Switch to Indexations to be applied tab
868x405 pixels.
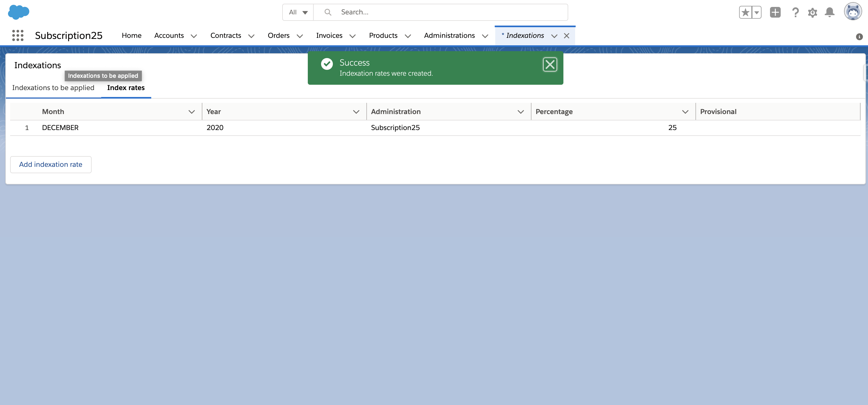point(53,88)
